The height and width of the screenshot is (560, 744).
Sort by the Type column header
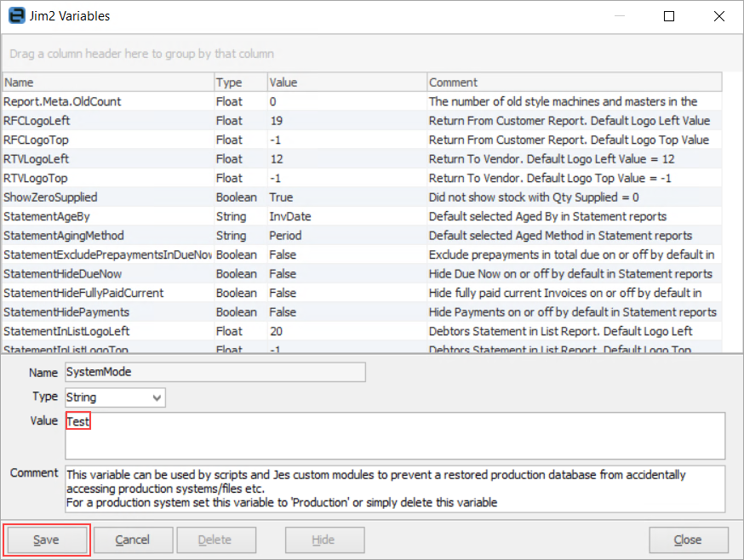238,83
